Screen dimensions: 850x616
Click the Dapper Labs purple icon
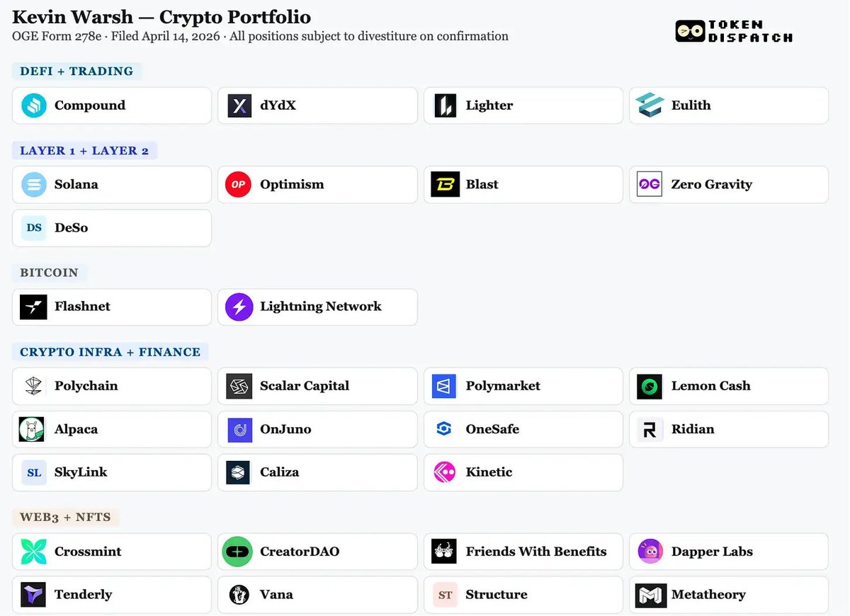pyautogui.click(x=650, y=552)
